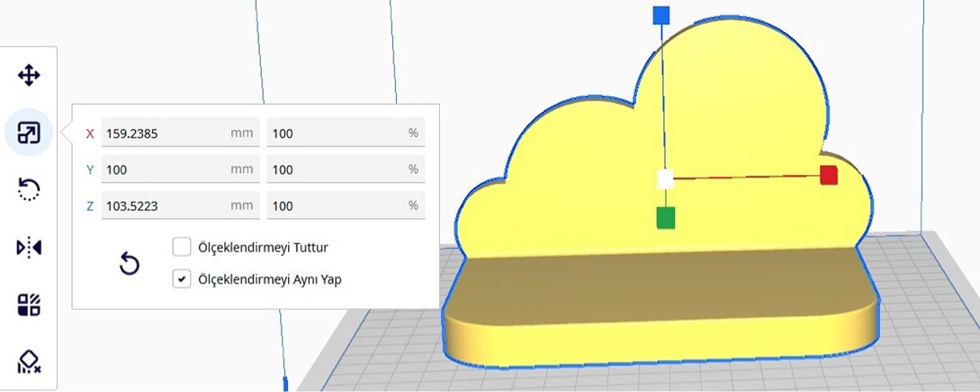Screen dimensions: 980x392
Task: Focus the Z scale percentage field
Action: point(336,206)
